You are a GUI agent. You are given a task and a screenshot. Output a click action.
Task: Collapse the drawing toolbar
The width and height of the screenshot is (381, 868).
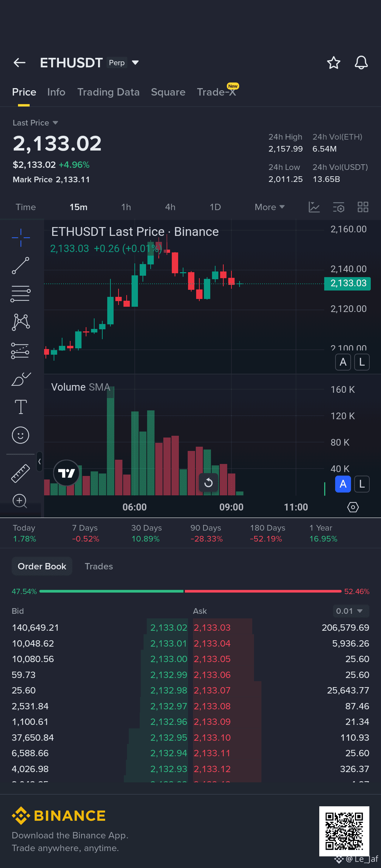(40, 461)
